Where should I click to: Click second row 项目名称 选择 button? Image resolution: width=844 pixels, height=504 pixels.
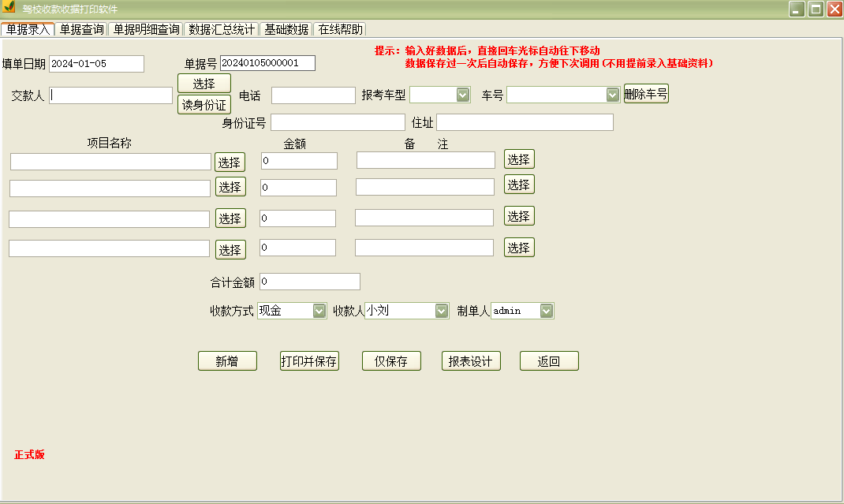(x=230, y=187)
